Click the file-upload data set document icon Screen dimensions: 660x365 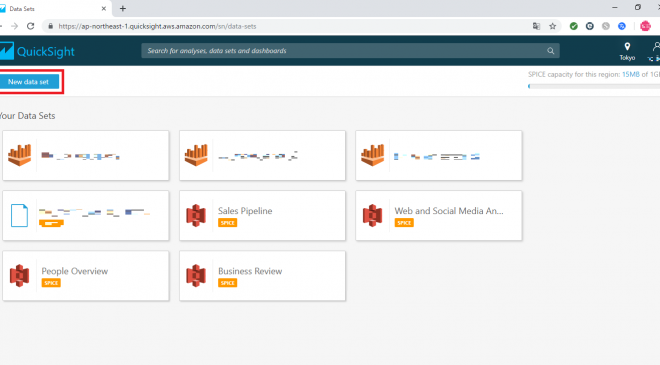pyautogui.click(x=19, y=216)
